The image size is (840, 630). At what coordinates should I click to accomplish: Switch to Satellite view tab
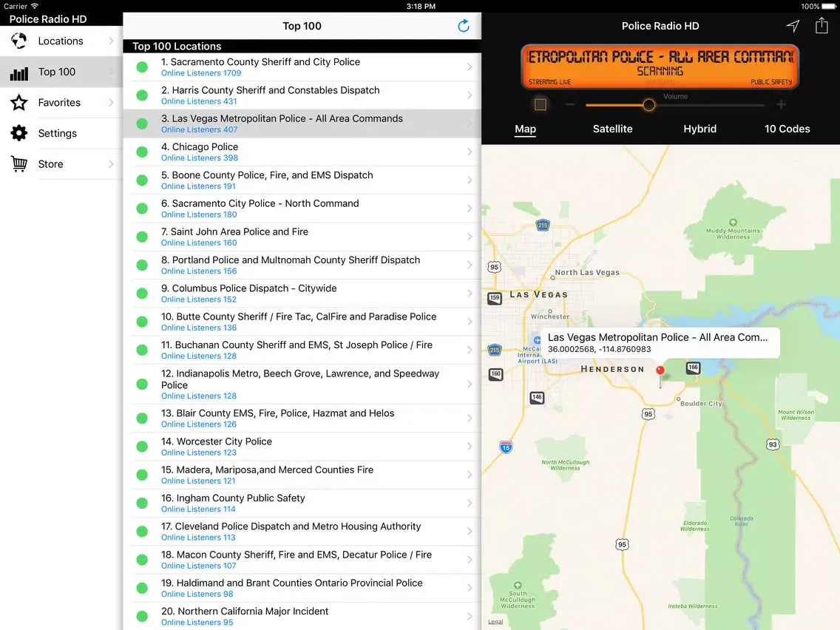[612, 129]
